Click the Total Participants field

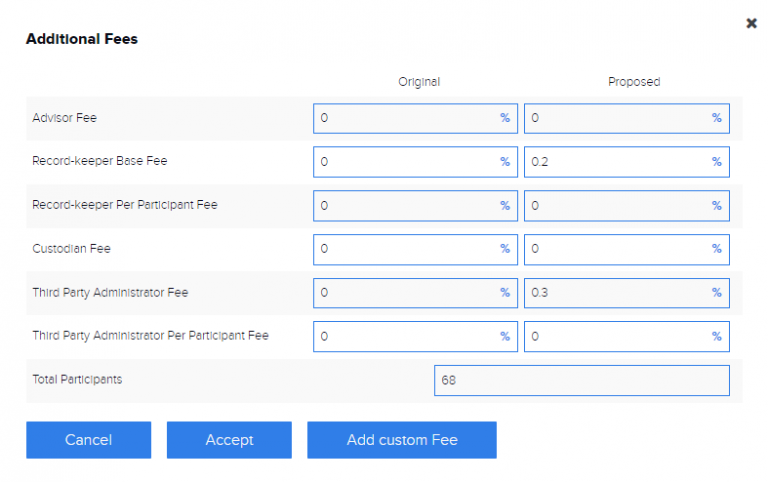[581, 381]
